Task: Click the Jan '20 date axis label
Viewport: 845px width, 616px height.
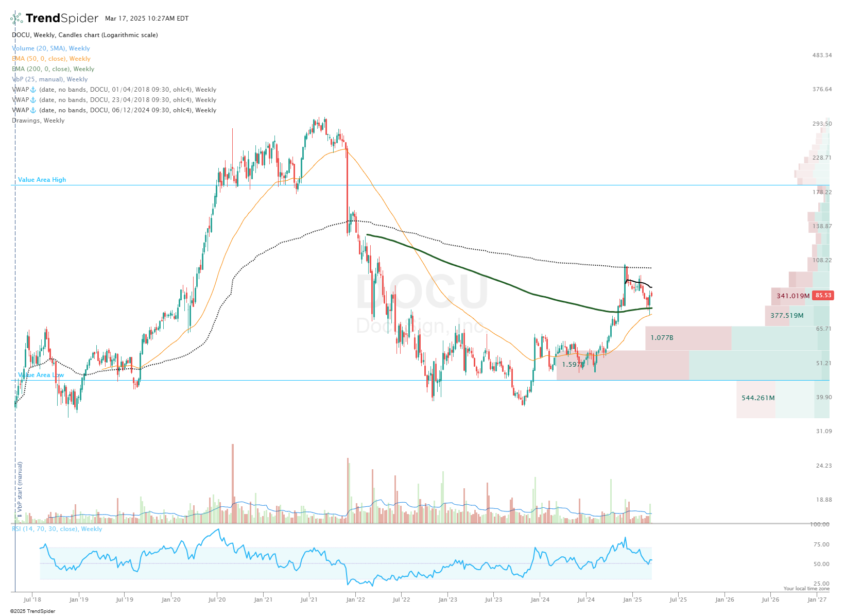Action: tap(171, 600)
